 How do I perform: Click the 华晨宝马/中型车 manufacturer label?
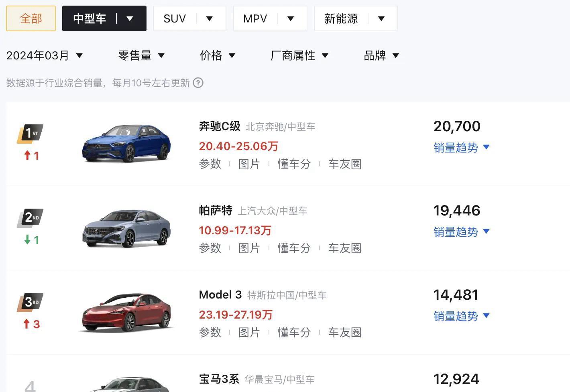[x=279, y=380]
